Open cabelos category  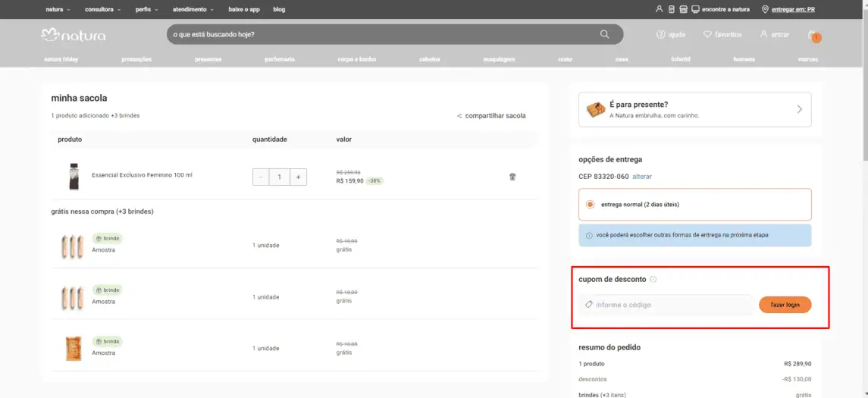(x=430, y=59)
